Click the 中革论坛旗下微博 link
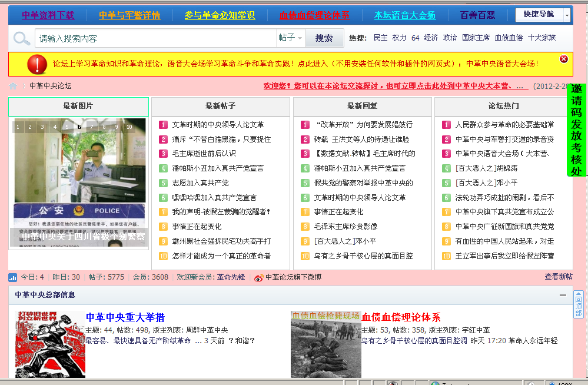588x385 pixels. (293, 278)
